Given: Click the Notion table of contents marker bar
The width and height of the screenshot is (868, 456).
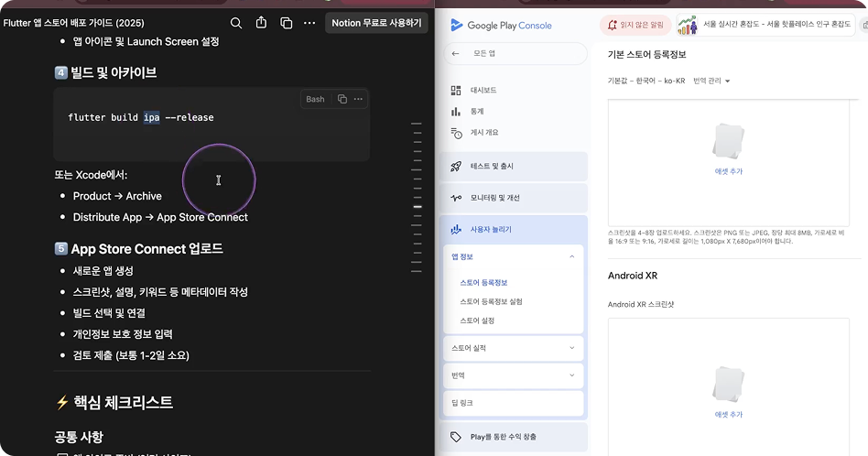Looking at the screenshot, I should click(417, 207).
